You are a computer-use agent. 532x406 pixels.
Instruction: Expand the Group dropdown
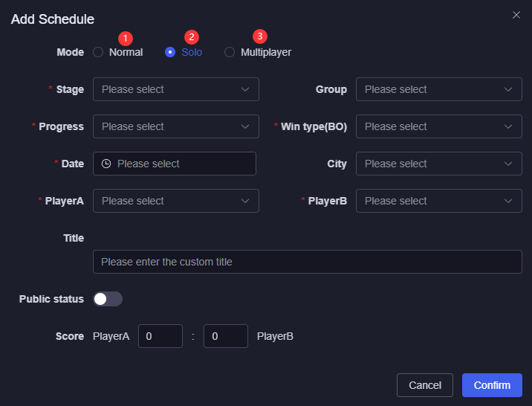click(438, 89)
